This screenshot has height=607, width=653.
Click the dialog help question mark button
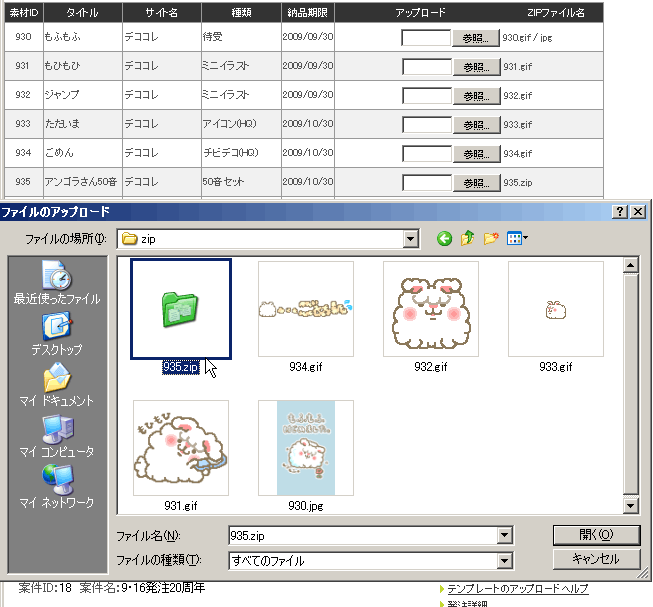[x=620, y=212]
